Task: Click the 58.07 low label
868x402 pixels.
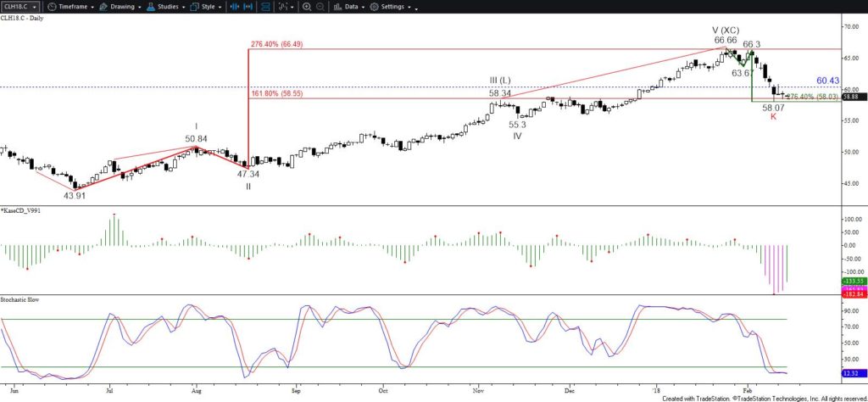Action: pyautogui.click(x=773, y=108)
